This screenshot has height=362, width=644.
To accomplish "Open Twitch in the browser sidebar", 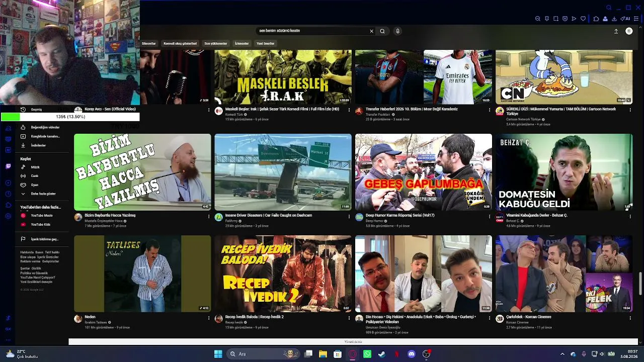I will pos(8,166).
